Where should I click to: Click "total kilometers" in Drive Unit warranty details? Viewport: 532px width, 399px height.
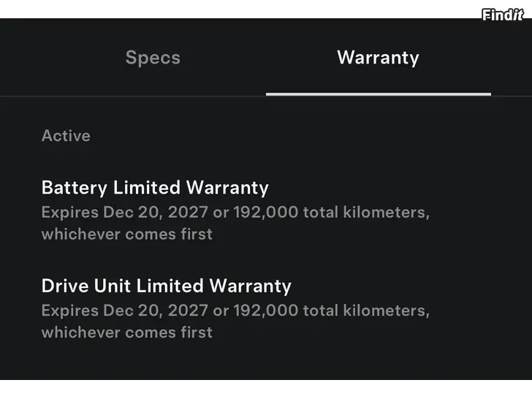click(x=365, y=311)
